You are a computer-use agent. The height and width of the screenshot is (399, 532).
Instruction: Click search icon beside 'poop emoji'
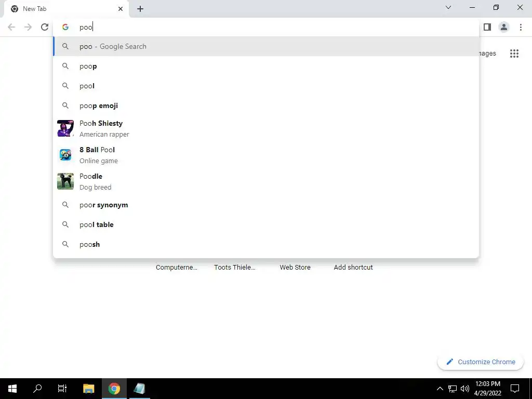point(65,105)
